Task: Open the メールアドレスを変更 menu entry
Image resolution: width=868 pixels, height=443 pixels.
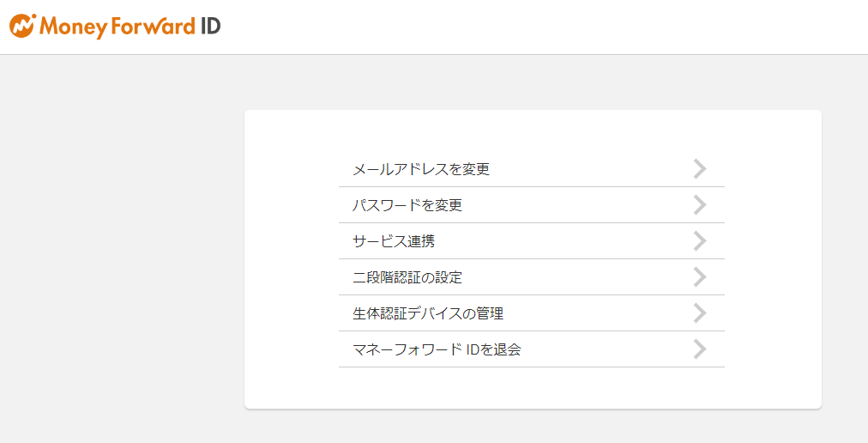Action: (532, 169)
